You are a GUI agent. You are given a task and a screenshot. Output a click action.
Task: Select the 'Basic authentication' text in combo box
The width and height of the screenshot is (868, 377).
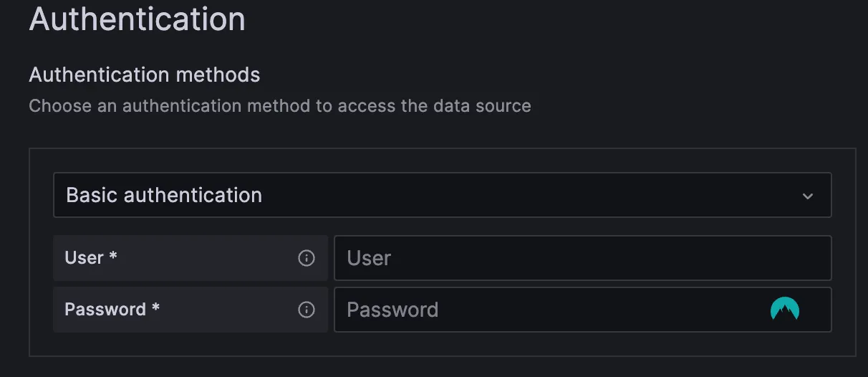(x=164, y=195)
